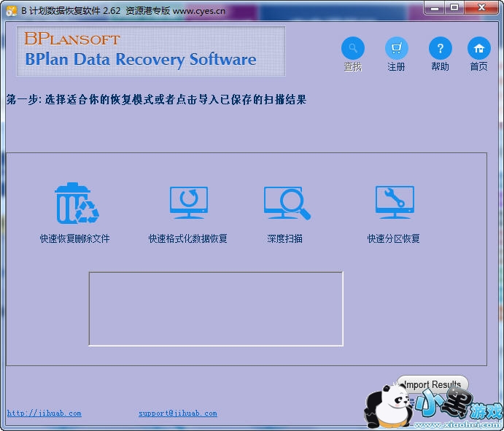Viewport: 504px width, 431px height.
Task: Click the support@jihuab.com email link
Action: 178,413
